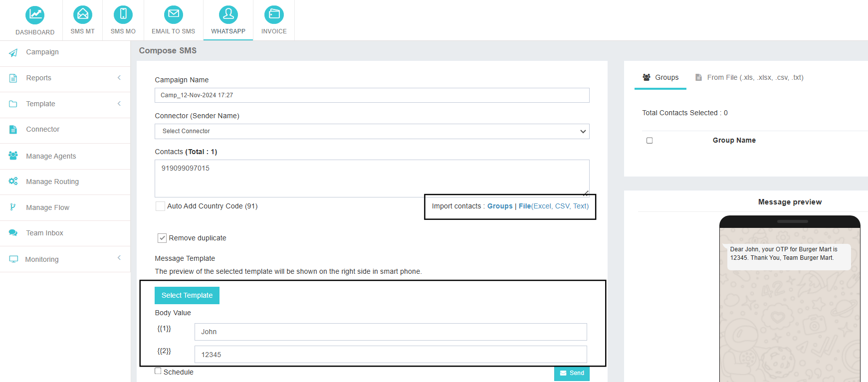Open the SMS MO phone icon
Image resolution: width=868 pixels, height=382 pixels.
(123, 14)
